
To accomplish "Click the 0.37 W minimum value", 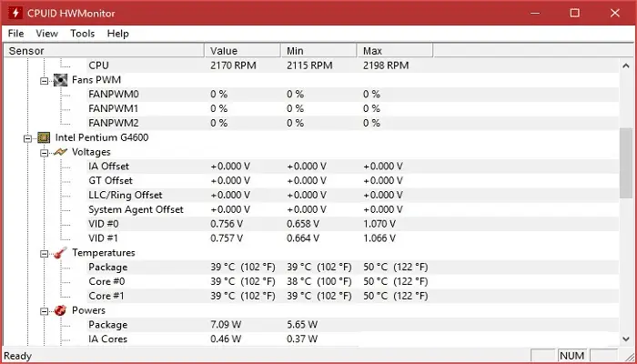I will tap(302, 339).
